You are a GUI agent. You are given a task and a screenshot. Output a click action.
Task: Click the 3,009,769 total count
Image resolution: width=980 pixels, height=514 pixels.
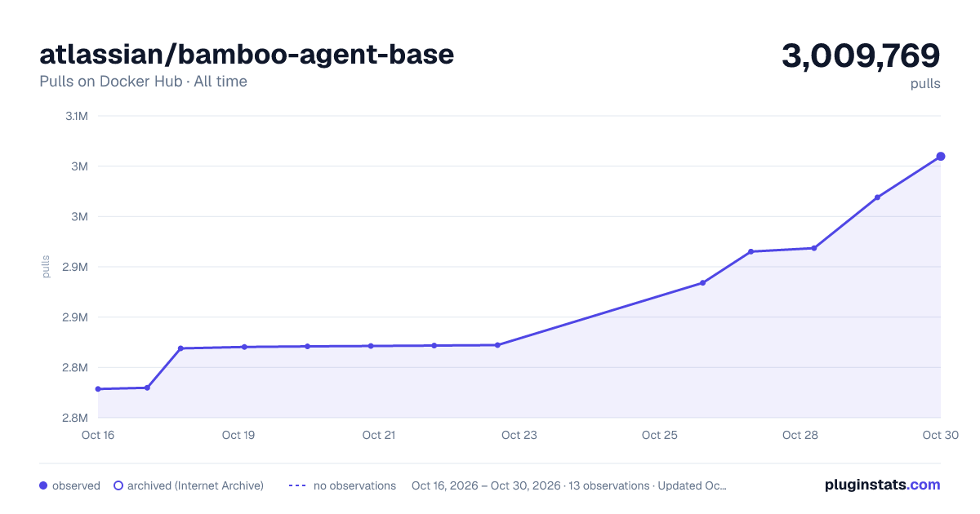click(x=861, y=56)
